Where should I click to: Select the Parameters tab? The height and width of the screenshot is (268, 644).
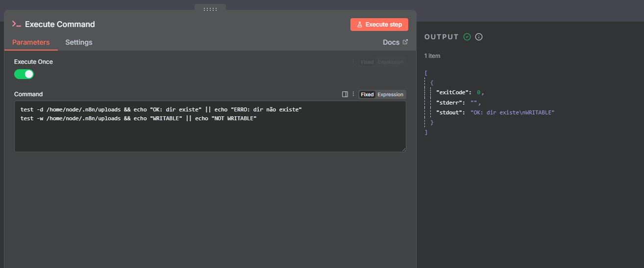pos(31,42)
